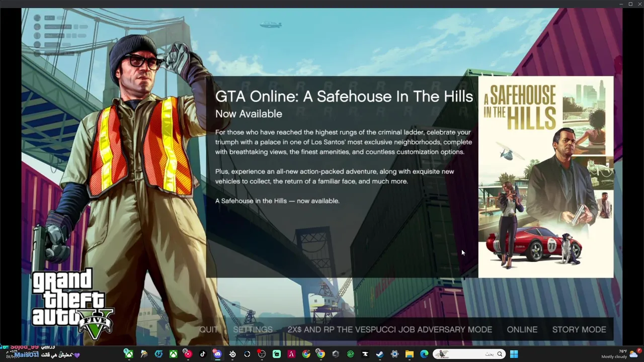Click the taskbar search box

(x=469, y=354)
